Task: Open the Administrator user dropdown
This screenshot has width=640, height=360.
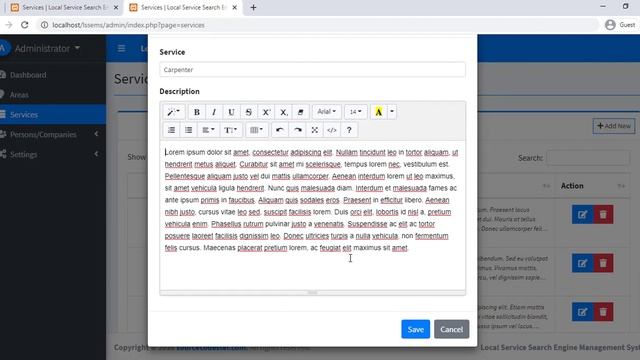Action: click(47, 49)
